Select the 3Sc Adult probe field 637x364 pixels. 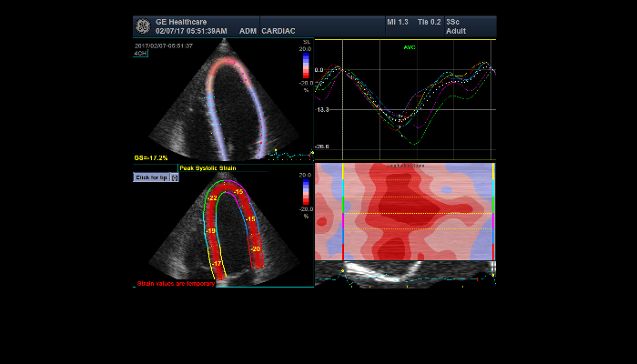457,25
